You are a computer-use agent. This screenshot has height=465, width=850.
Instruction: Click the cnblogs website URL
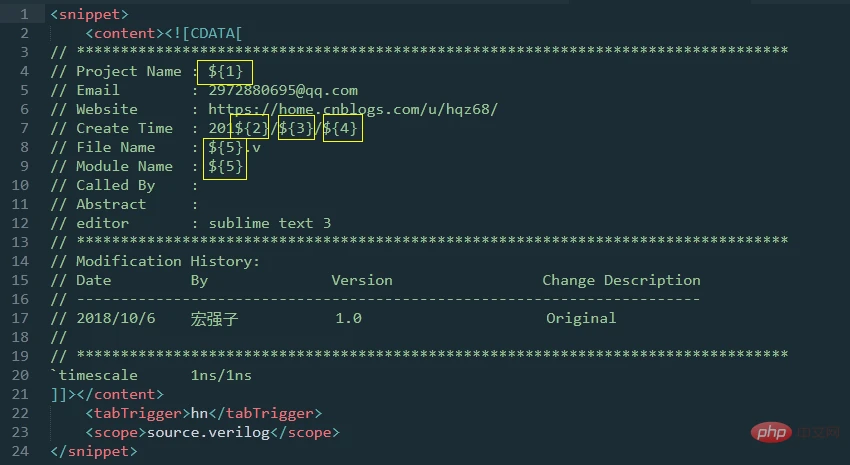pos(352,109)
